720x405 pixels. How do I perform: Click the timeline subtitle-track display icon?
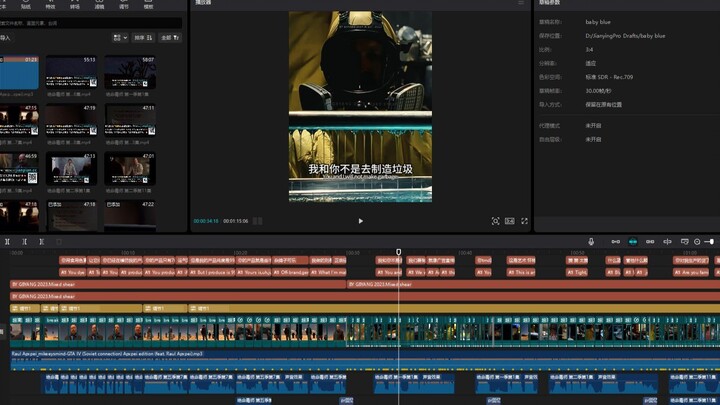click(685, 242)
